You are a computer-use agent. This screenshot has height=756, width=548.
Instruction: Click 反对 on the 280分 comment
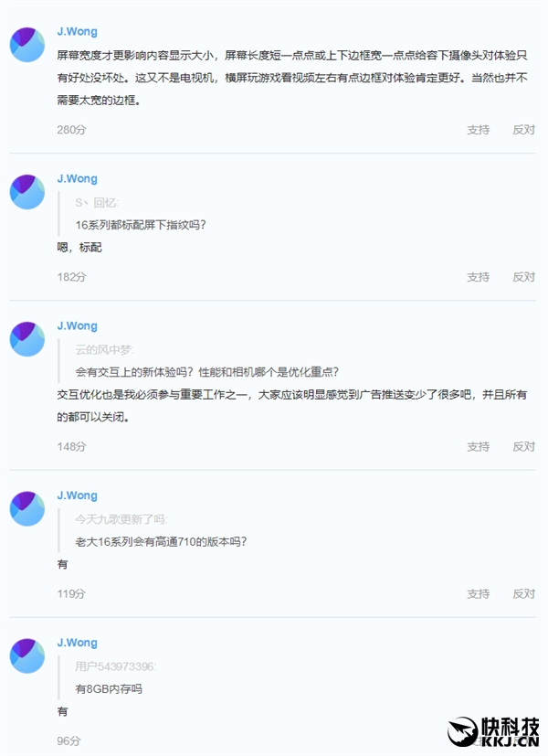(x=523, y=130)
